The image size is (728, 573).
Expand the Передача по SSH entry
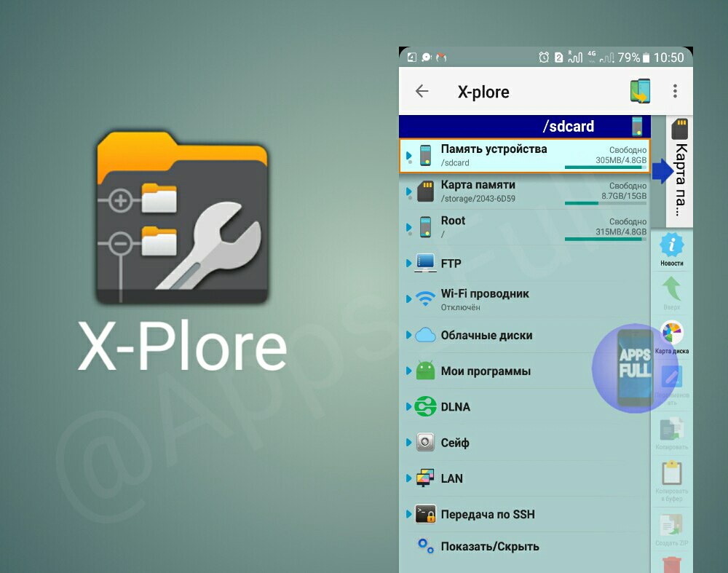pos(408,513)
